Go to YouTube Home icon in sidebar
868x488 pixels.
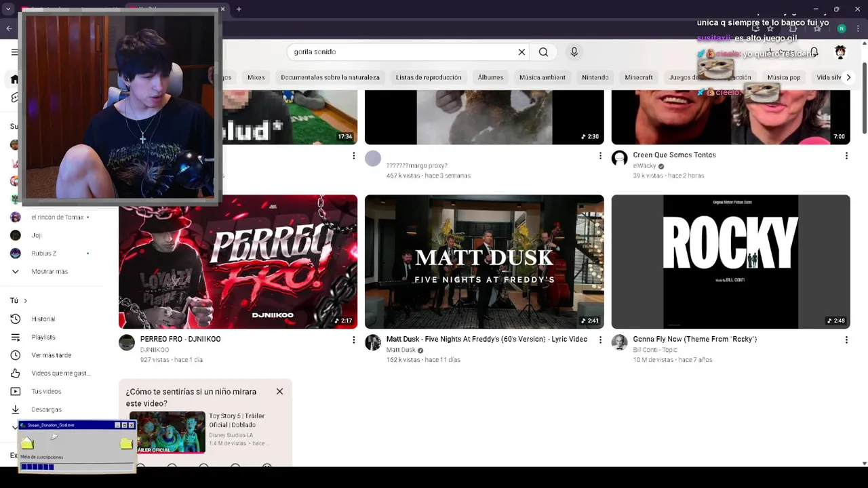tap(14, 79)
